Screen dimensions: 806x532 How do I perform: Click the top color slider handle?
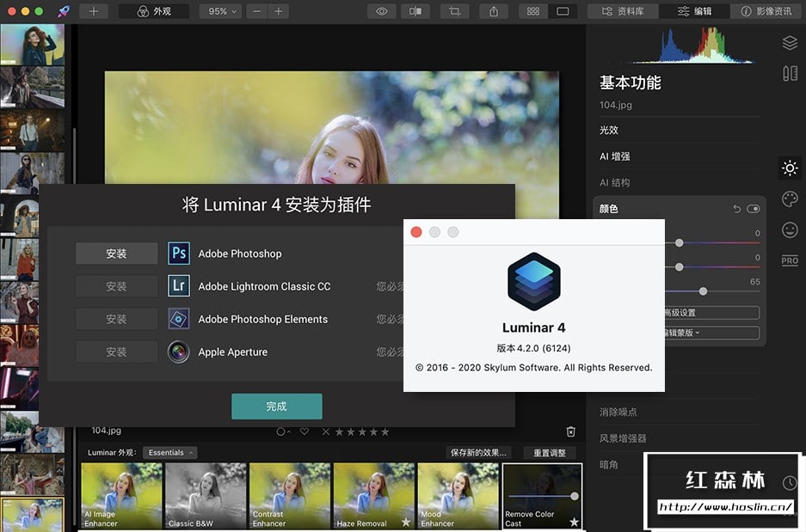pos(679,242)
